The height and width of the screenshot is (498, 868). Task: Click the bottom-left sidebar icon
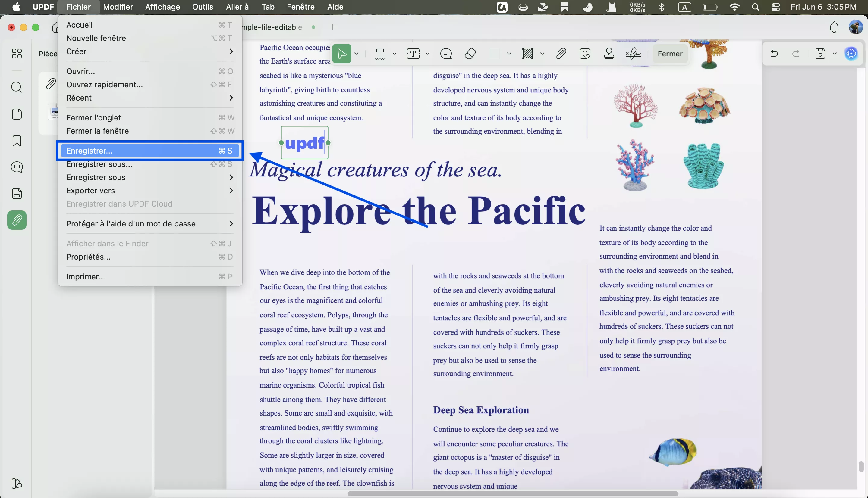[x=17, y=483]
